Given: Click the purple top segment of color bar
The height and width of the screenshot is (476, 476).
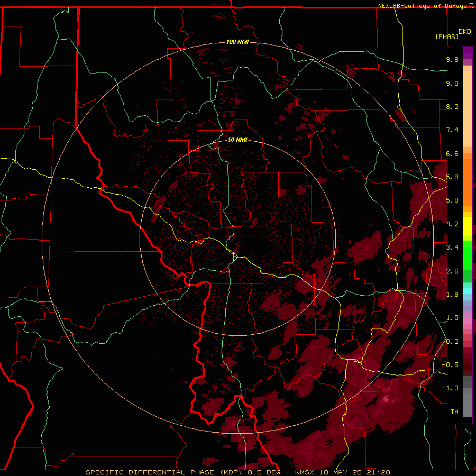Looking at the screenshot, I should tap(467, 53).
